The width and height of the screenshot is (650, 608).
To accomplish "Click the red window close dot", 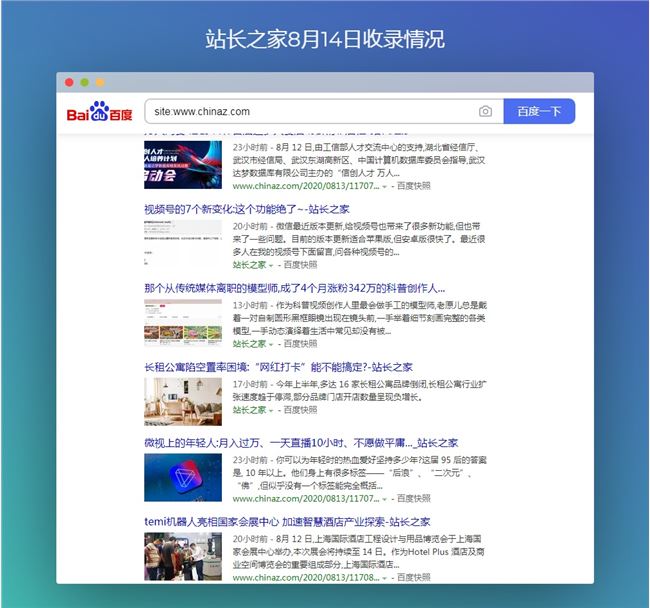I will click(69, 82).
